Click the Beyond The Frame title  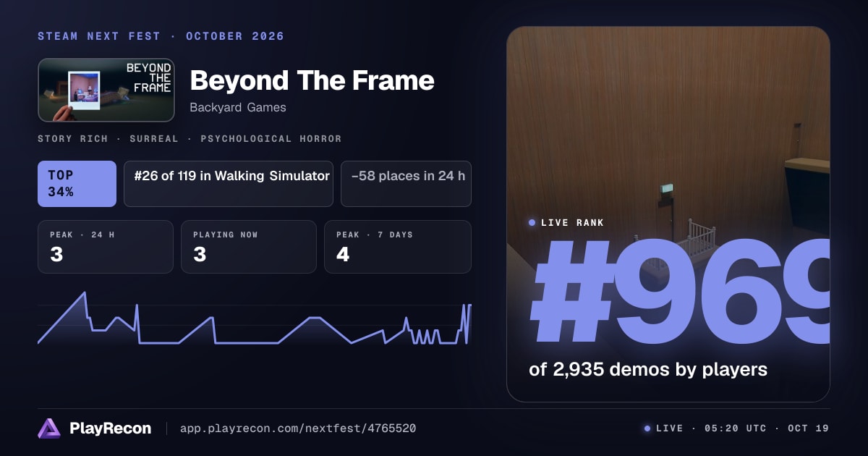click(312, 80)
